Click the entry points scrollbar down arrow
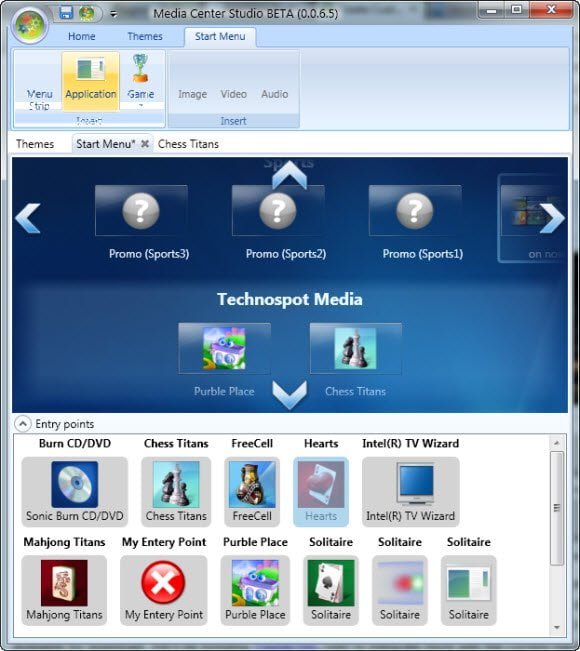This screenshot has height=651, width=580. pos(557,627)
